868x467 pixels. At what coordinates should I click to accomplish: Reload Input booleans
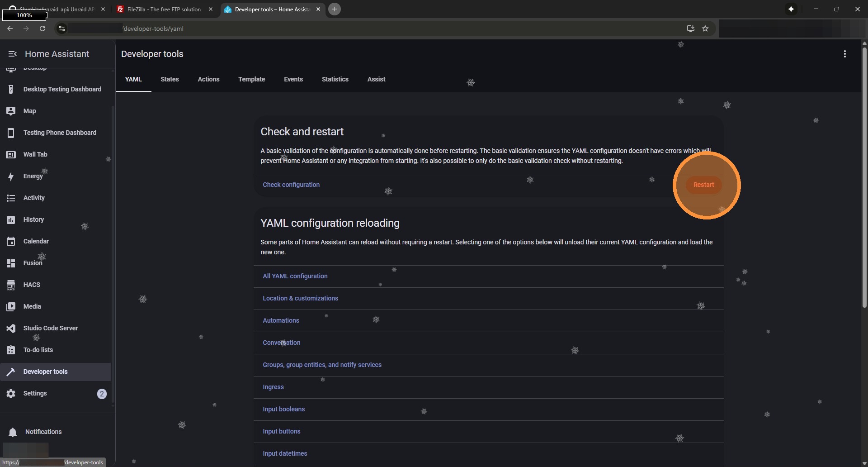pyautogui.click(x=283, y=409)
